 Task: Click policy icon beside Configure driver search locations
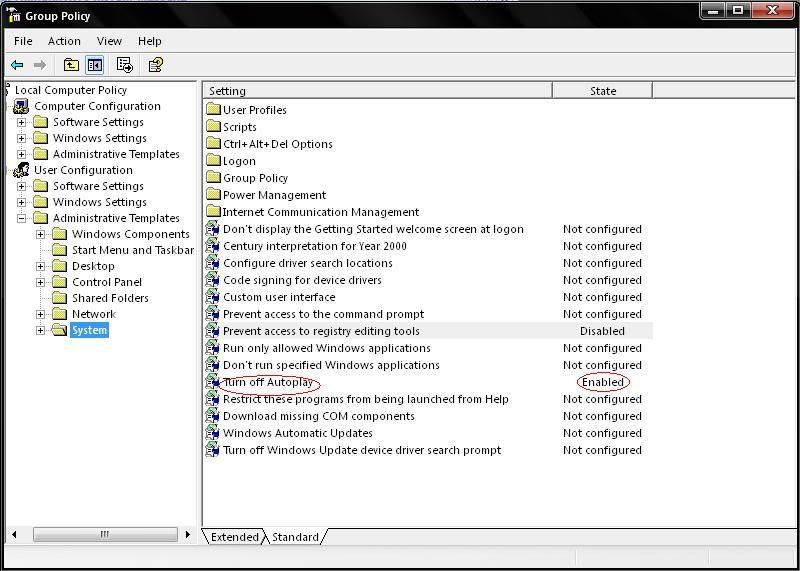tap(212, 263)
